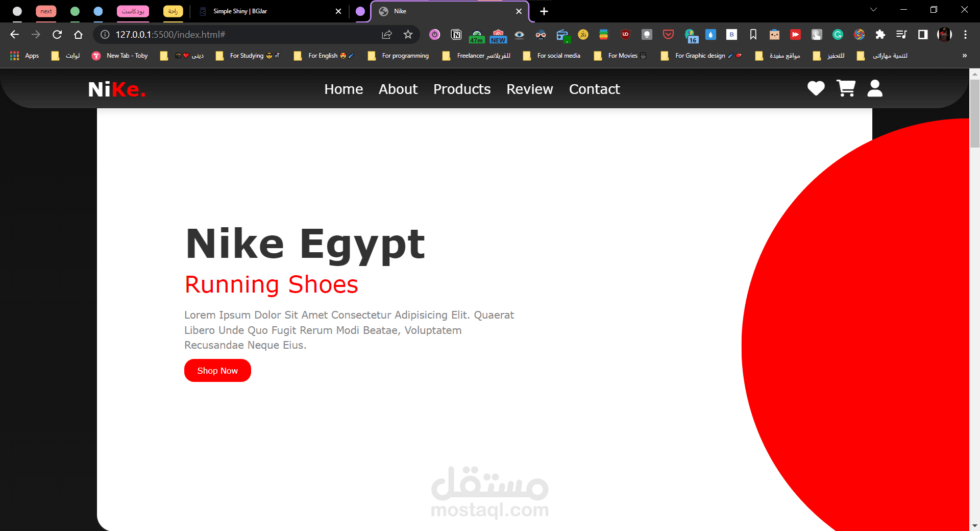Open the For programming bookmarks folder

(x=399, y=56)
